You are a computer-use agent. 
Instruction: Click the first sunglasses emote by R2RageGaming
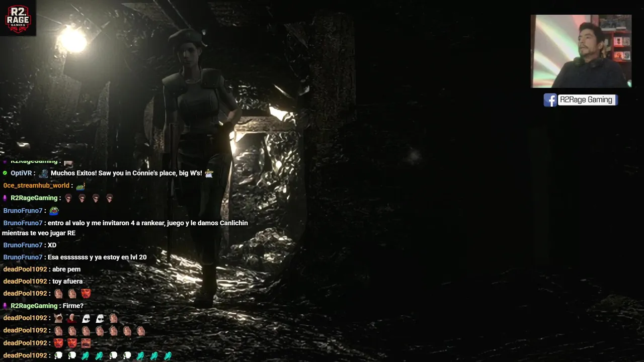coord(68,198)
